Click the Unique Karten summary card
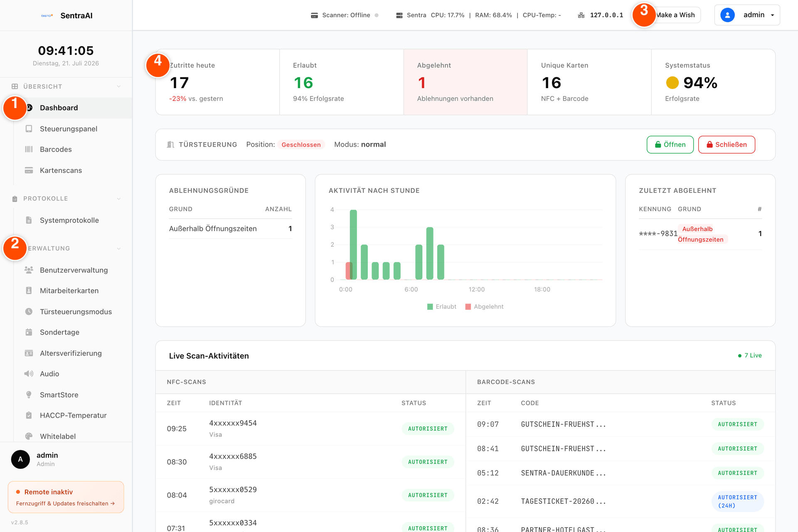The height and width of the screenshot is (532, 798). [589, 82]
